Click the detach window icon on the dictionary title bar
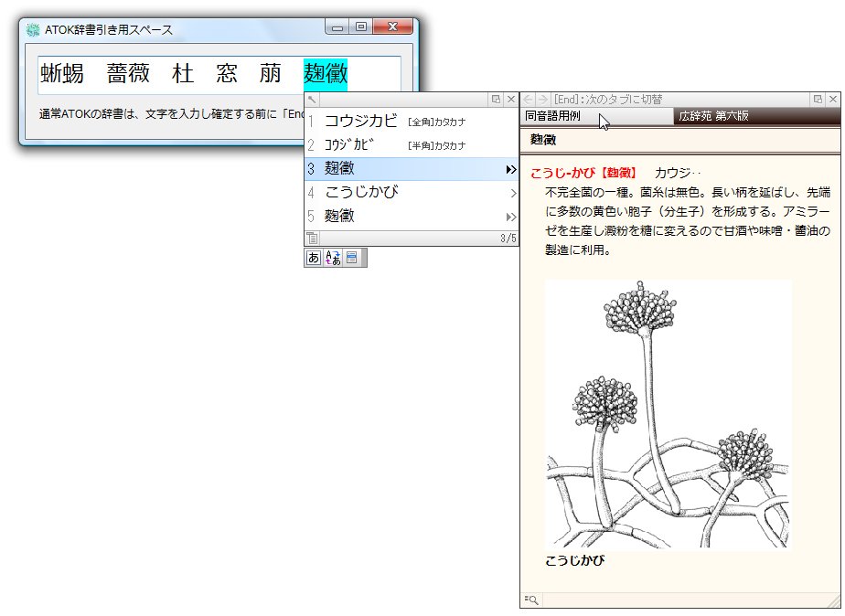Screen dimensions: 845x616 tap(817, 98)
